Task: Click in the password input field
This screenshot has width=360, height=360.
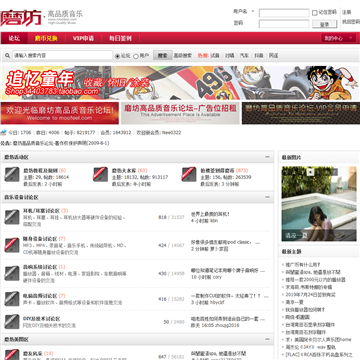Action: click(284, 24)
